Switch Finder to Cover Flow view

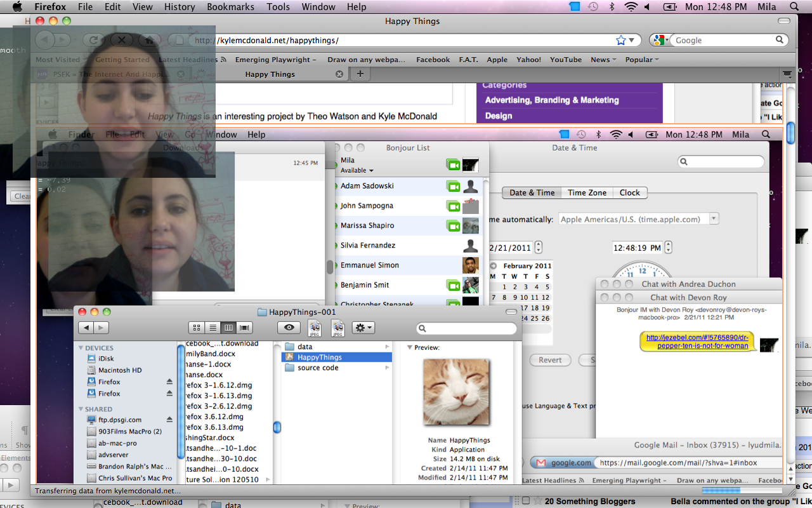pos(244,328)
